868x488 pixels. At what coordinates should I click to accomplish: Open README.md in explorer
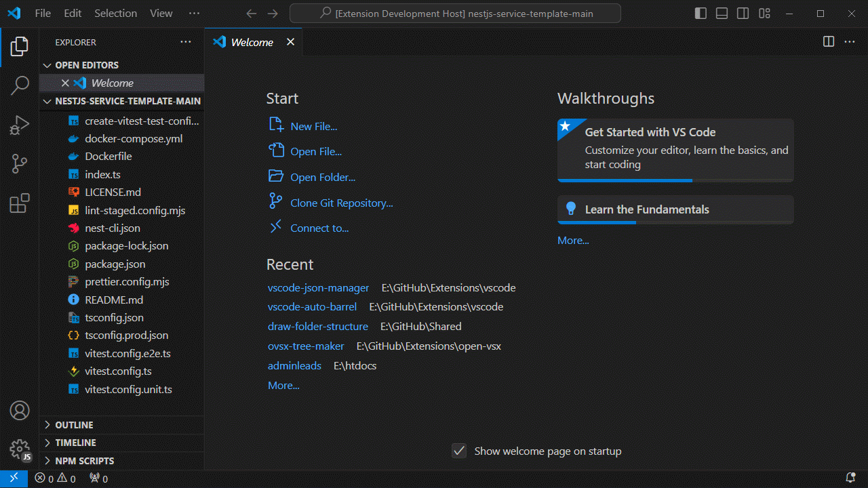122,300
